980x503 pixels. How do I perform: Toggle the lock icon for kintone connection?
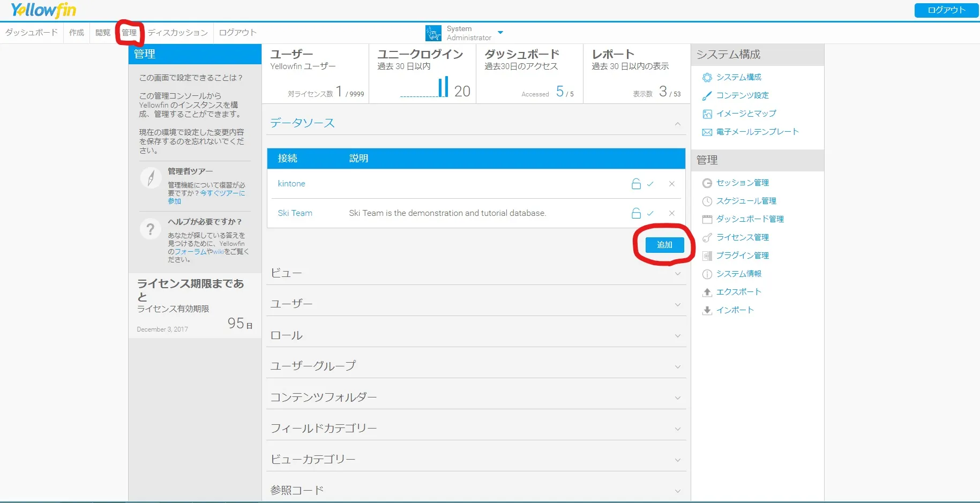point(636,184)
